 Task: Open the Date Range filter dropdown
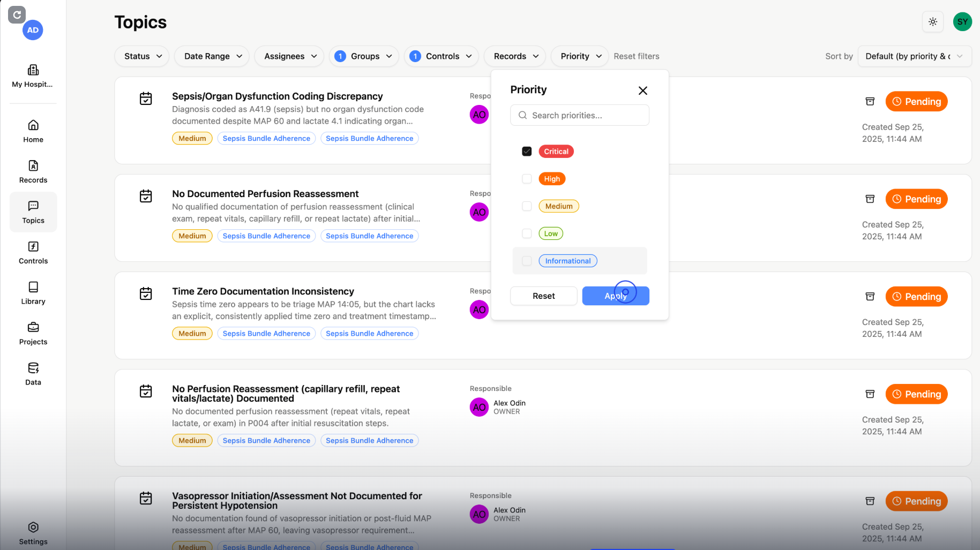pos(212,56)
